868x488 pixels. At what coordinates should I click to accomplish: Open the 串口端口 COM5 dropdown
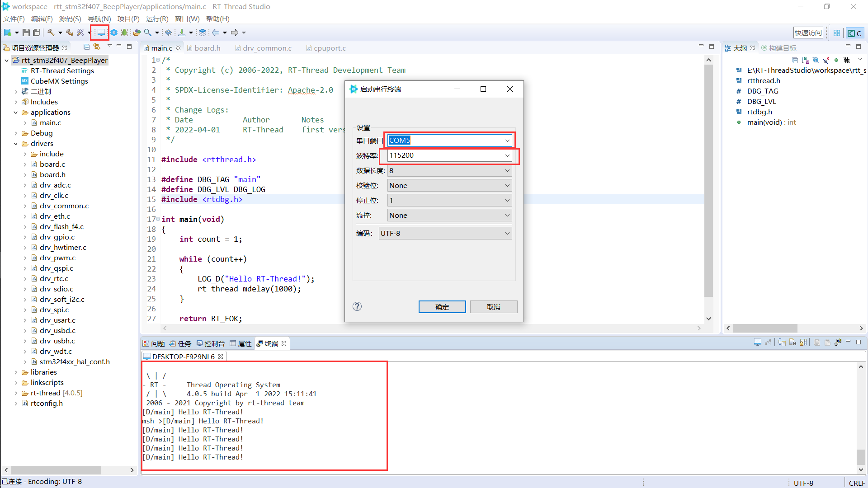[x=506, y=140]
